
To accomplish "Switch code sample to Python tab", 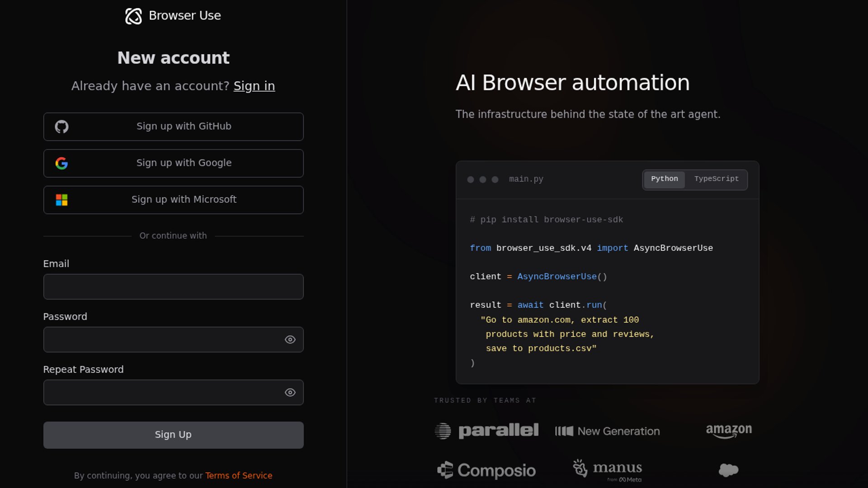I will (x=664, y=179).
